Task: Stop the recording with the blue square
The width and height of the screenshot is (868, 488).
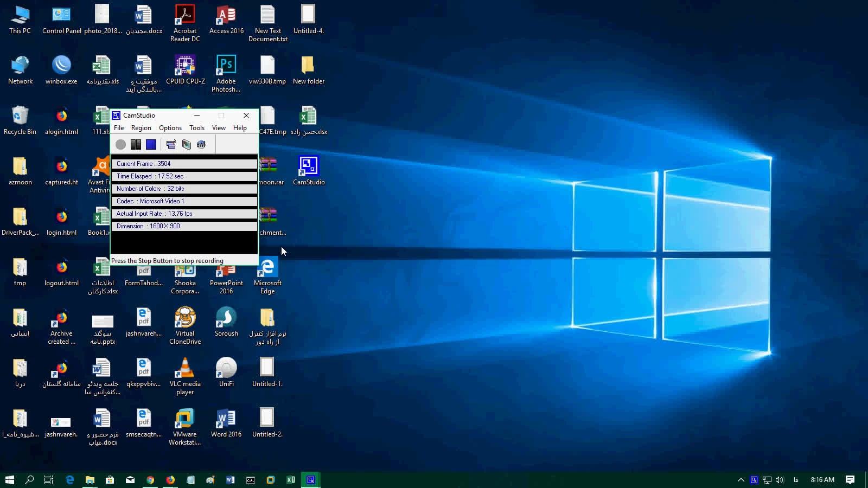Action: [151, 144]
